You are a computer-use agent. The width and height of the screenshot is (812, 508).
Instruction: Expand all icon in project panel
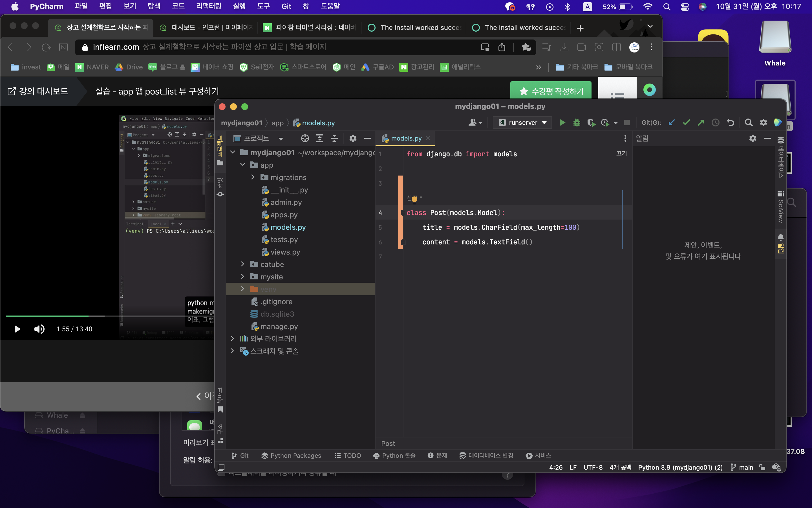click(x=320, y=138)
